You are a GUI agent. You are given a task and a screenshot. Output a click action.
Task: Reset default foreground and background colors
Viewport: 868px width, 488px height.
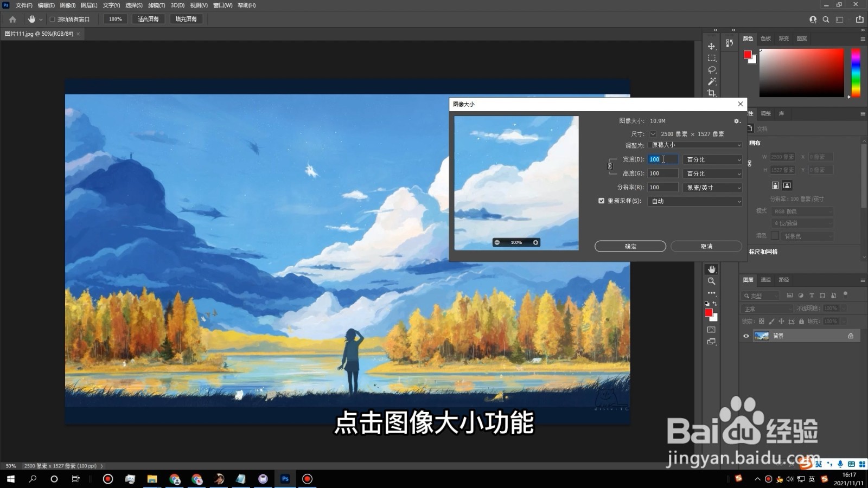coord(707,304)
